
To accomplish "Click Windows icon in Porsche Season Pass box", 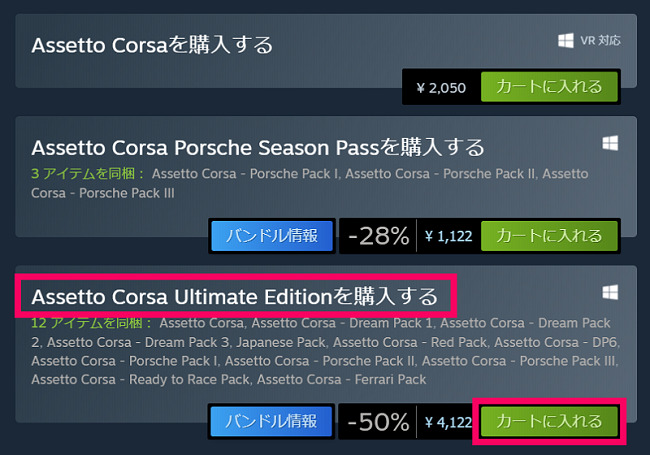I will coord(610,143).
